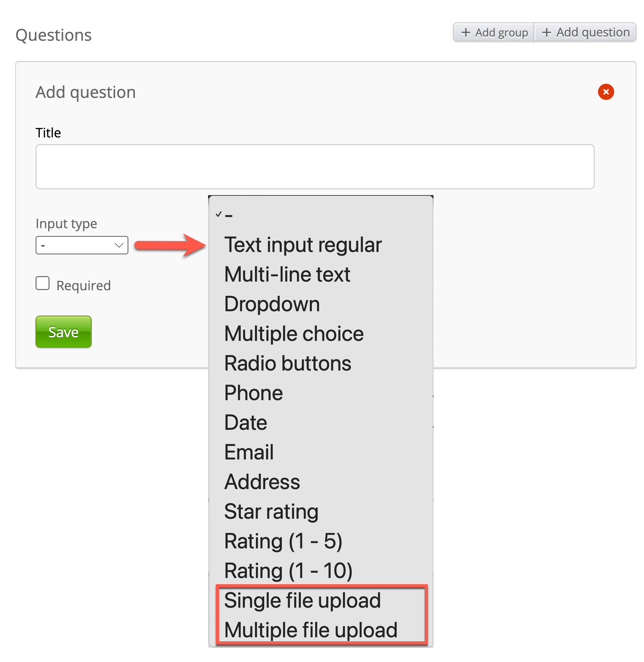Pick 'Multiple choice' in the list
Viewport: 644px width, 662px height.
click(x=294, y=333)
